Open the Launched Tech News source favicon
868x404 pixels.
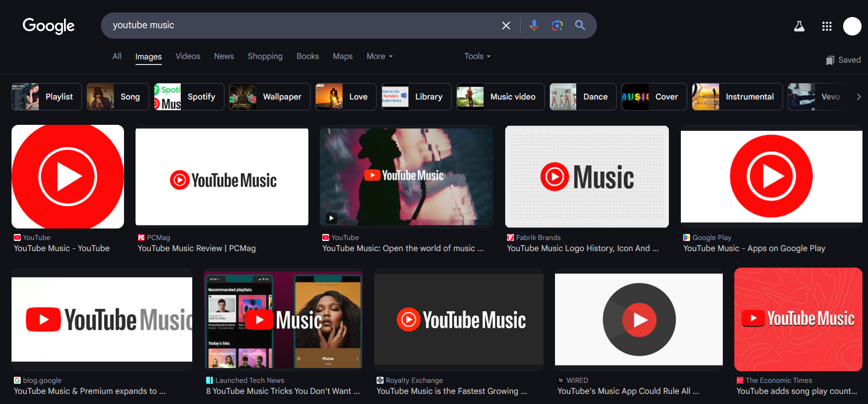click(209, 381)
